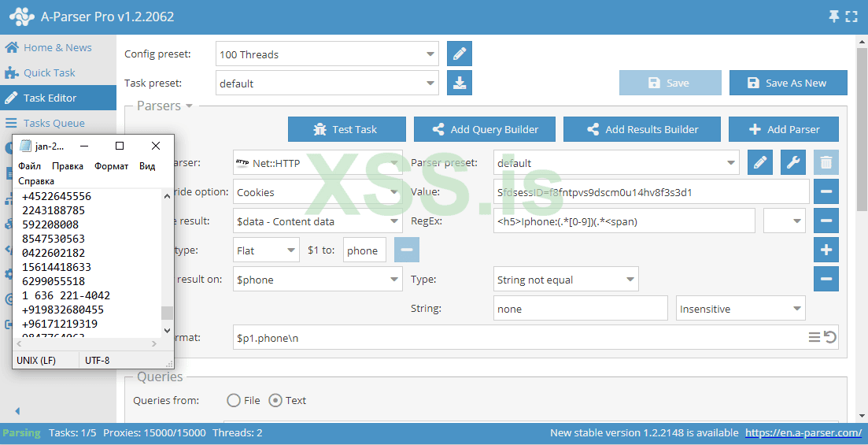Remove the filter row with minus

pyautogui.click(x=826, y=280)
